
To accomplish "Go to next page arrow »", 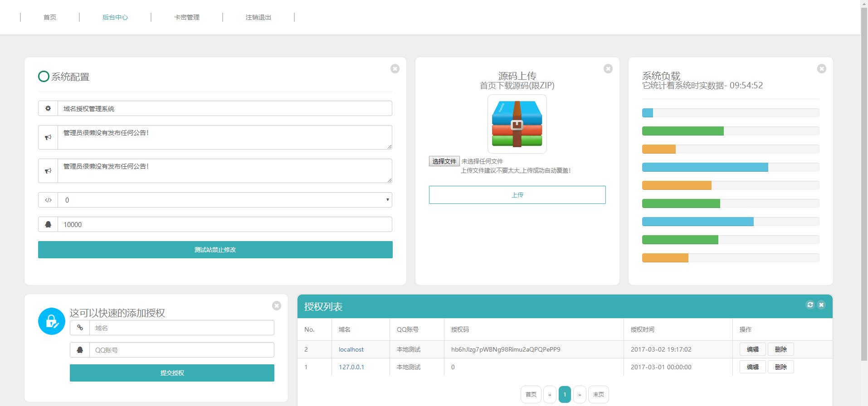I will coord(580,395).
